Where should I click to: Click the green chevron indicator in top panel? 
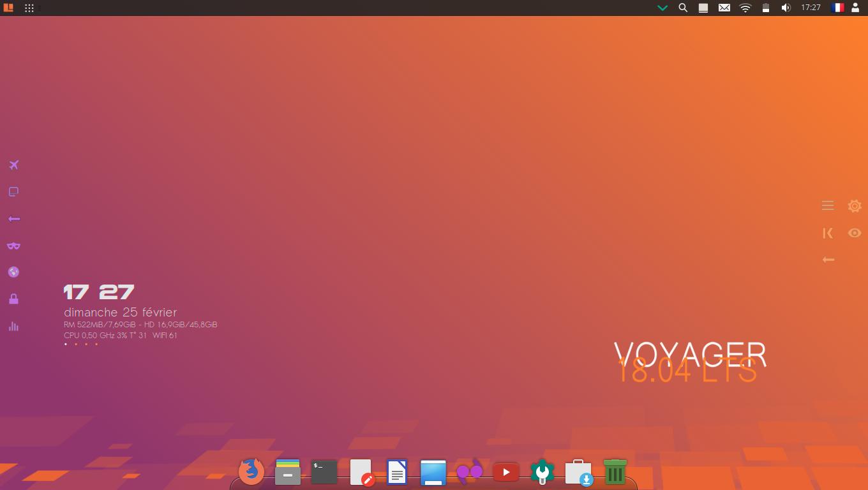tap(662, 8)
